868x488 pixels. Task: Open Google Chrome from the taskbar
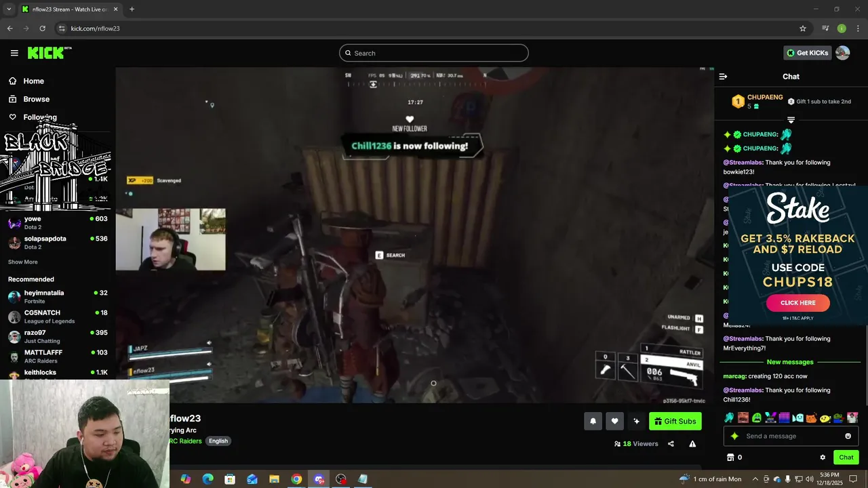296,479
